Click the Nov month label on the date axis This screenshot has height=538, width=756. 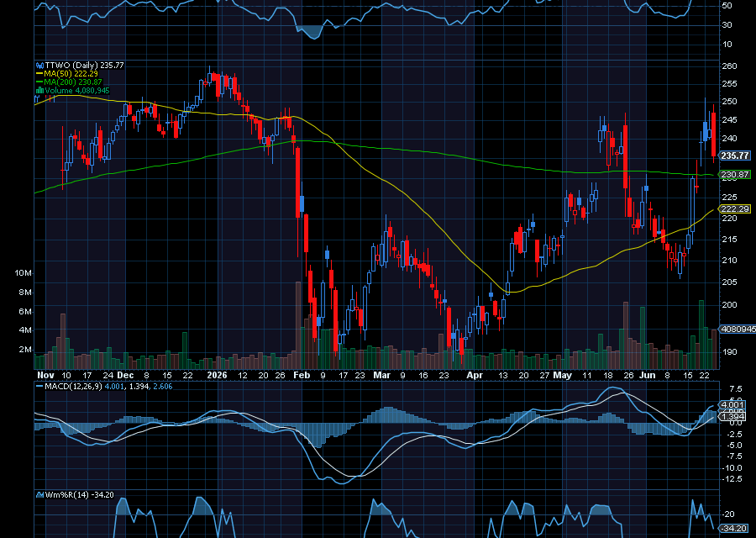tap(45, 375)
